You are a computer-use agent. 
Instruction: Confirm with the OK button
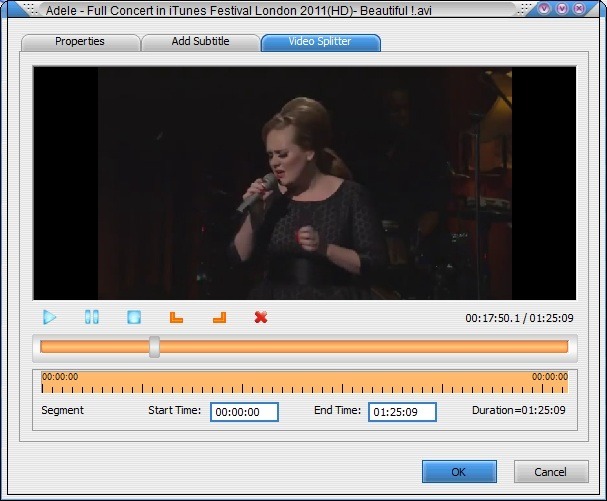tap(459, 472)
